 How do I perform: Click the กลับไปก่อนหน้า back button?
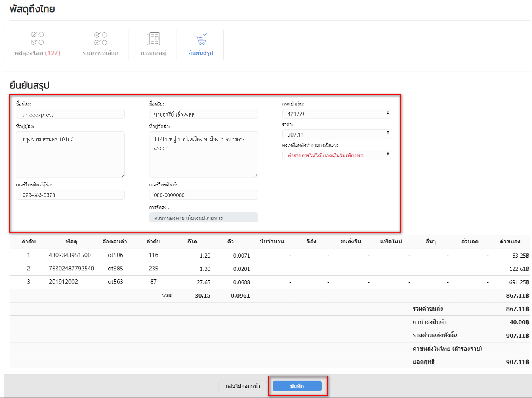(x=243, y=386)
